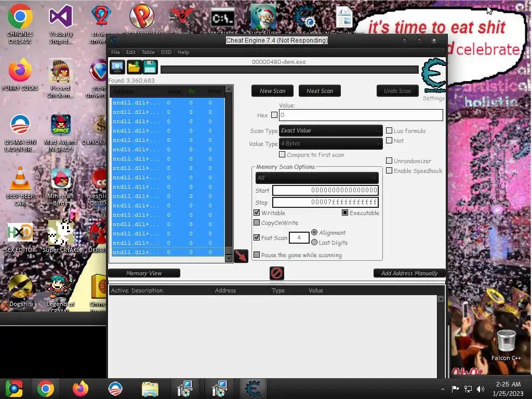Click the save floppy disk icon
The width and height of the screenshot is (532, 399).
pyautogui.click(x=150, y=67)
